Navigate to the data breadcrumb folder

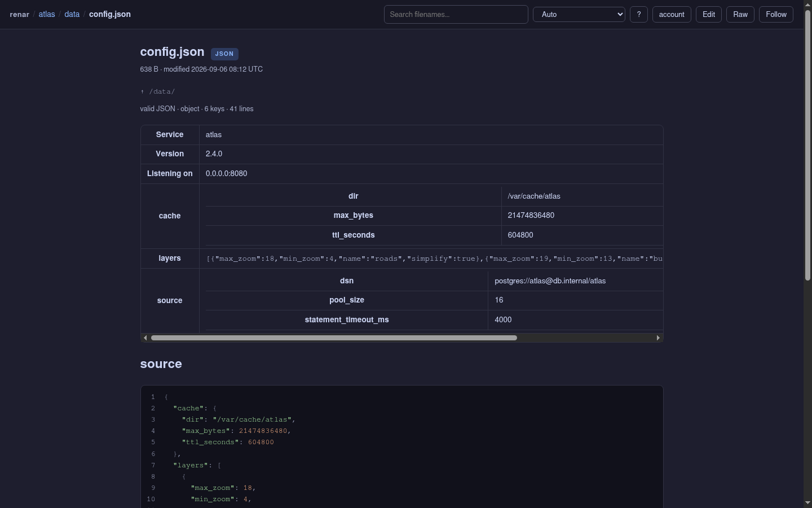72,15
